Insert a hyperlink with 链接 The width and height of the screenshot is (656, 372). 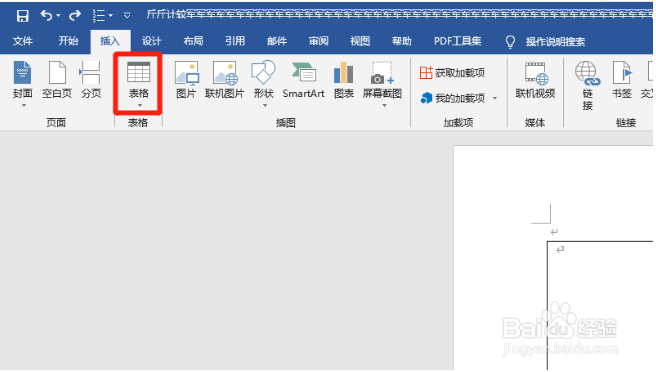coord(587,85)
